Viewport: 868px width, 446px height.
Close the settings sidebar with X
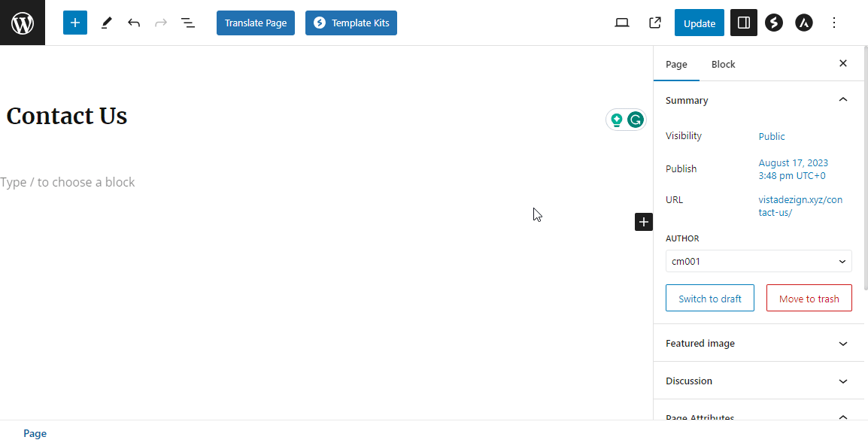(843, 64)
